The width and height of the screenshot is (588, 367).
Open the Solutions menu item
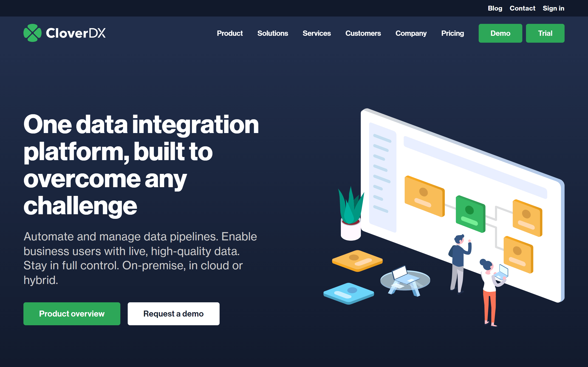tap(273, 33)
